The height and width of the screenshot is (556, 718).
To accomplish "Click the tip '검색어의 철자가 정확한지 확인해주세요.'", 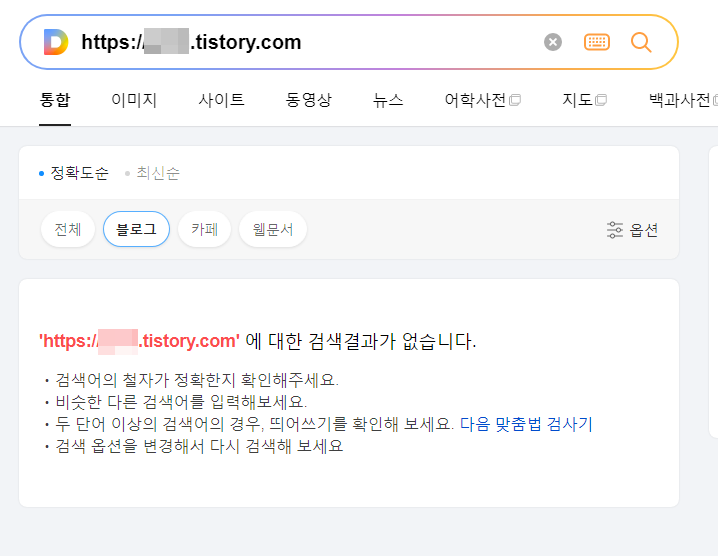I will [197, 380].
